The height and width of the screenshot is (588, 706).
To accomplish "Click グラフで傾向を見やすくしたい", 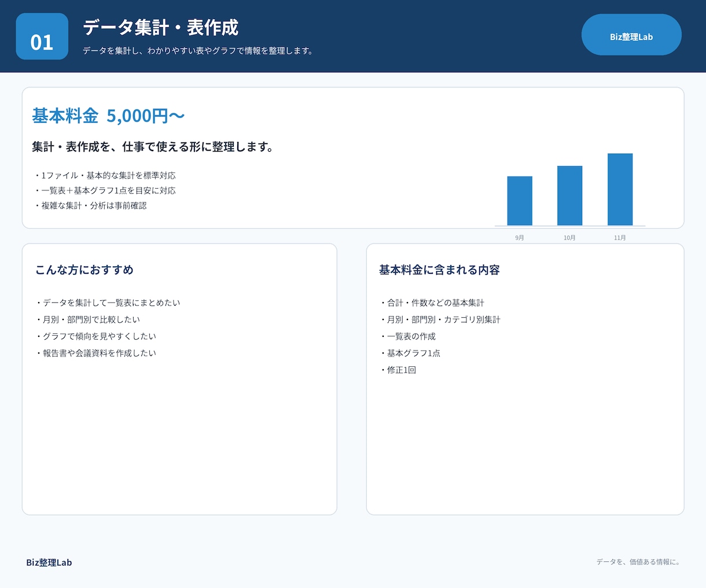I will [95, 336].
